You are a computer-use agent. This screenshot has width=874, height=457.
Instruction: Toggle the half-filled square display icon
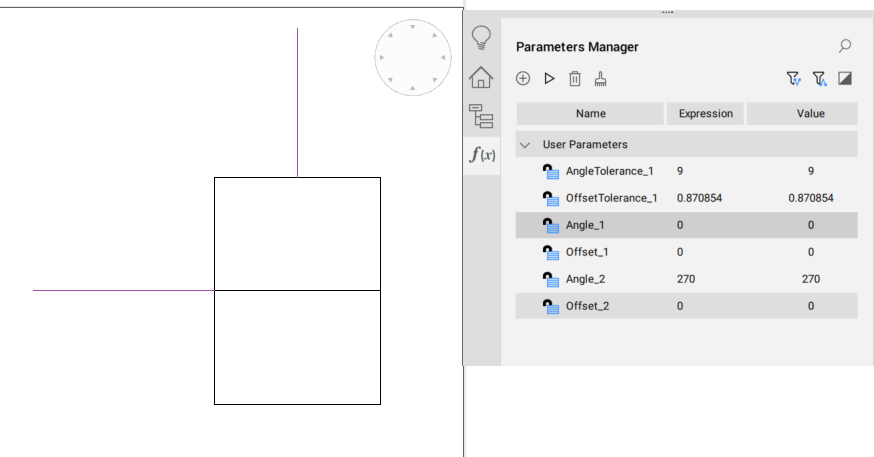[x=845, y=78]
